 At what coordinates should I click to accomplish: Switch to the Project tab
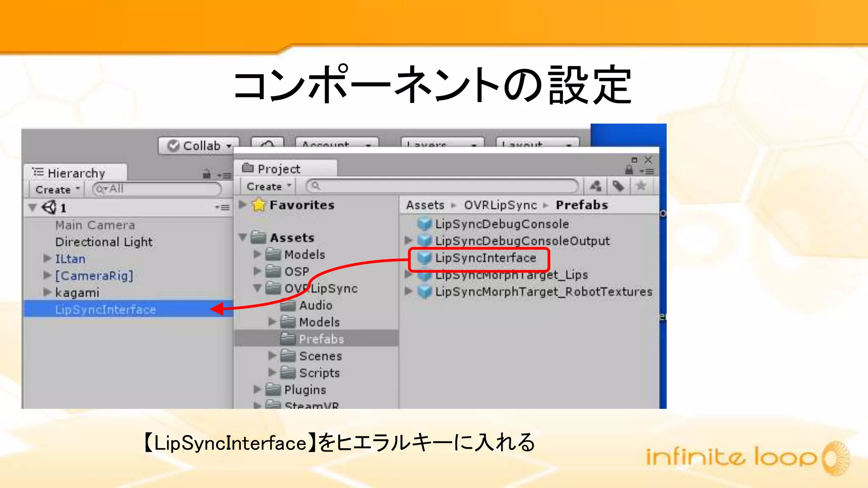click(x=287, y=169)
